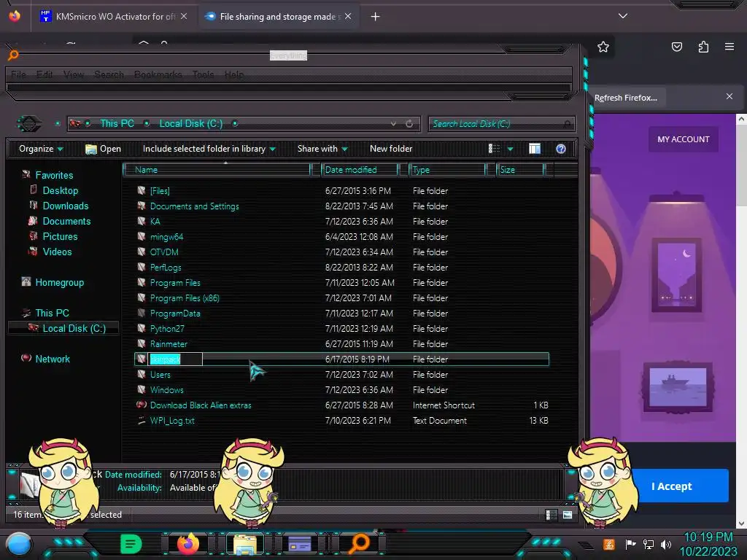Open the Search menu in Everything window

(x=109, y=74)
